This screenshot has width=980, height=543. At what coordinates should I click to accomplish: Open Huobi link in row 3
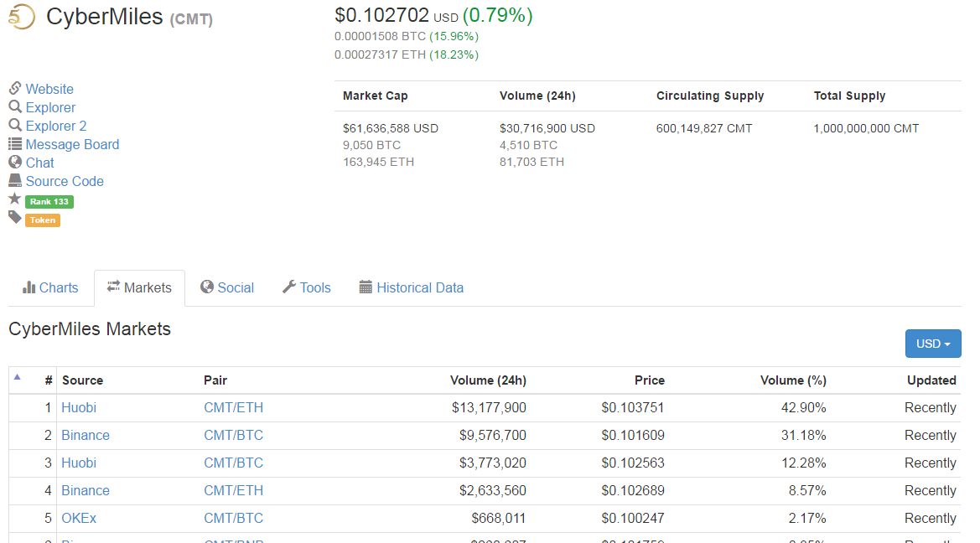click(x=79, y=463)
